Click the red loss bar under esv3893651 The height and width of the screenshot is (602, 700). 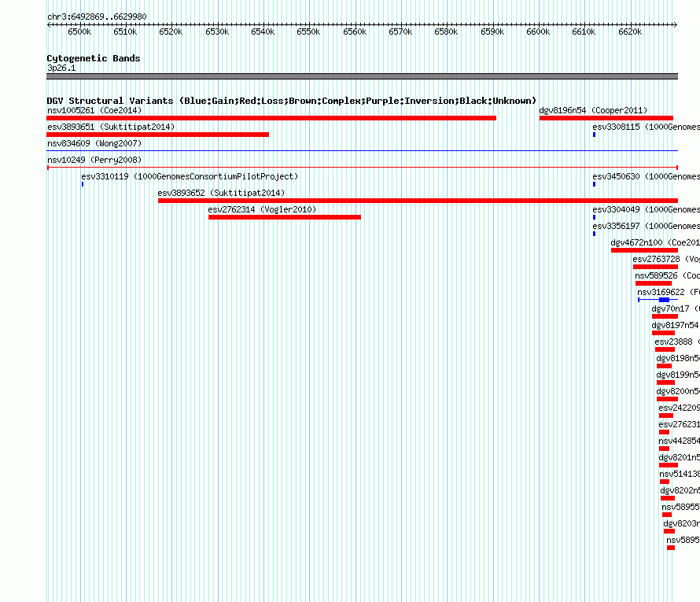(157, 135)
